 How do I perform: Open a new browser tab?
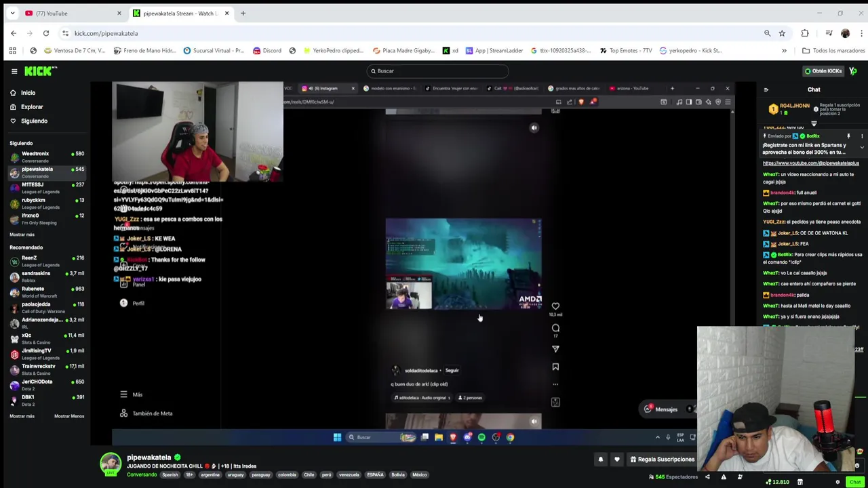(243, 13)
